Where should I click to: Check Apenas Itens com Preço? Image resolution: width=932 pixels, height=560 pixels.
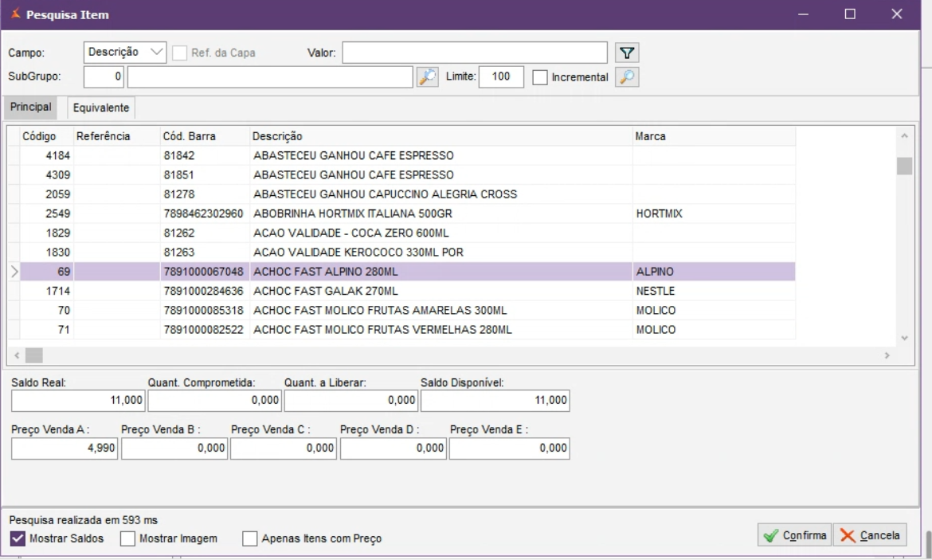250,538
